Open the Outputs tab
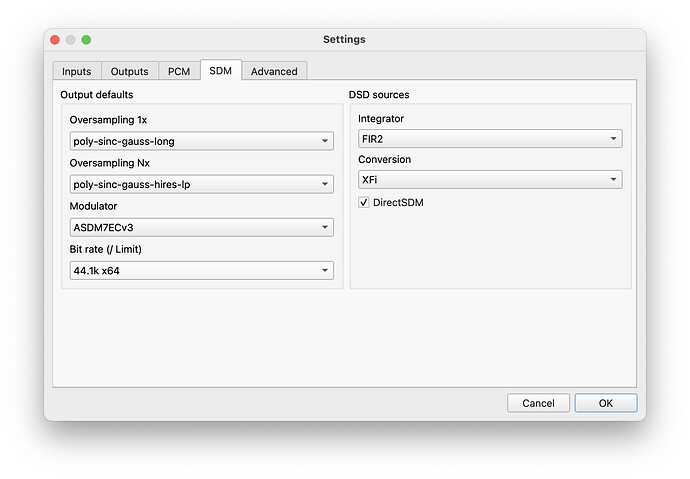 point(129,71)
